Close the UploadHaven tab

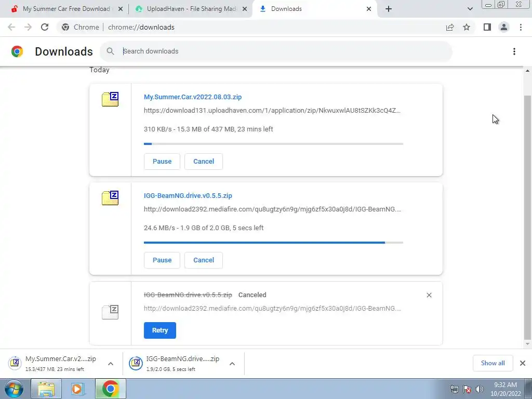245,9
